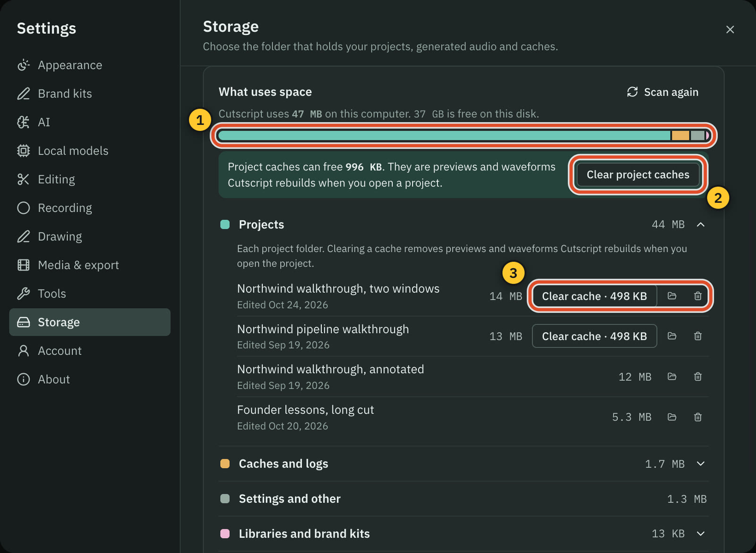
Task: Click the Founder lessons, long cut title
Action: point(305,410)
